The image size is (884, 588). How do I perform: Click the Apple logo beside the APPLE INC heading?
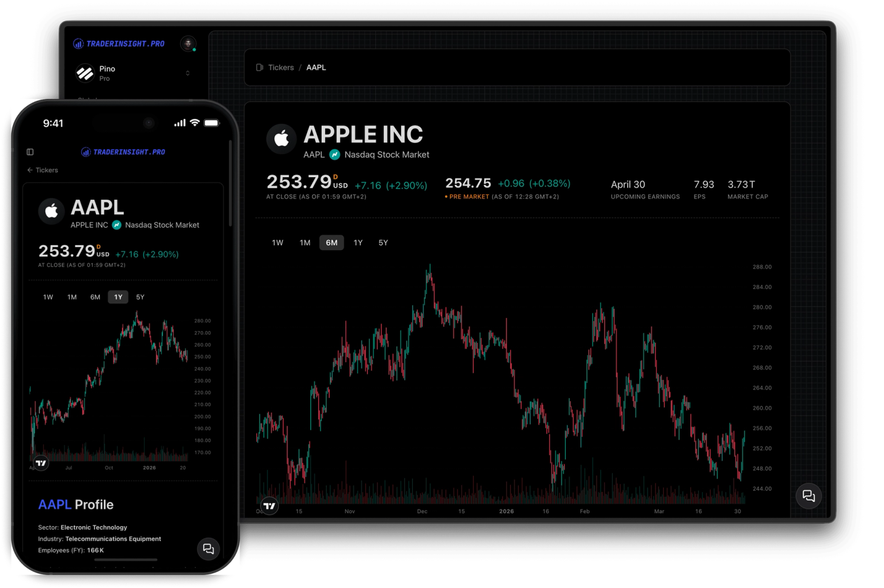pyautogui.click(x=281, y=138)
